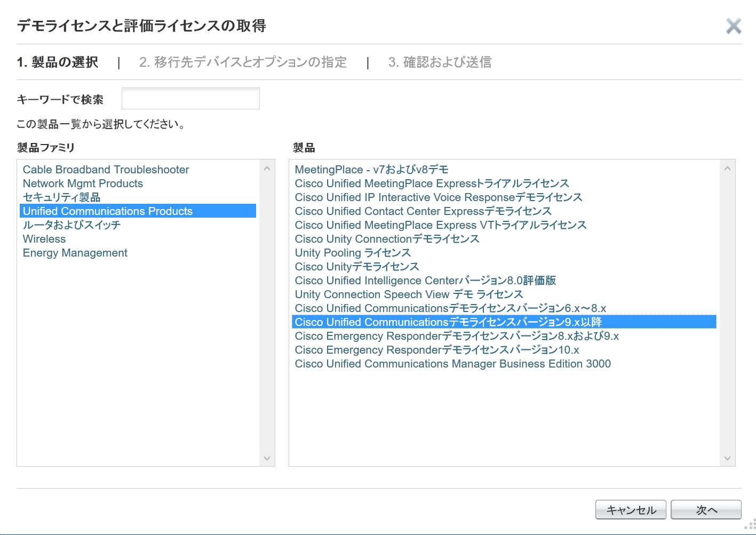Select Cisco Unity Connectionデモライセンス

(387, 239)
